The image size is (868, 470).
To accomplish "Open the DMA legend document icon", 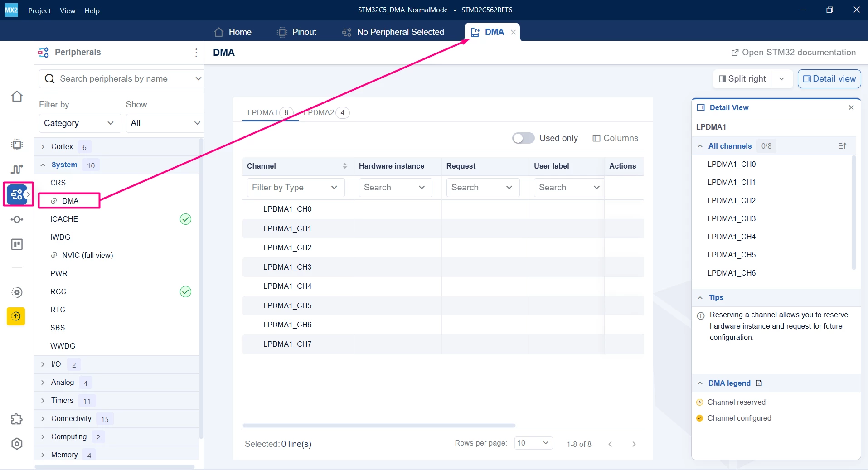I will click(759, 383).
